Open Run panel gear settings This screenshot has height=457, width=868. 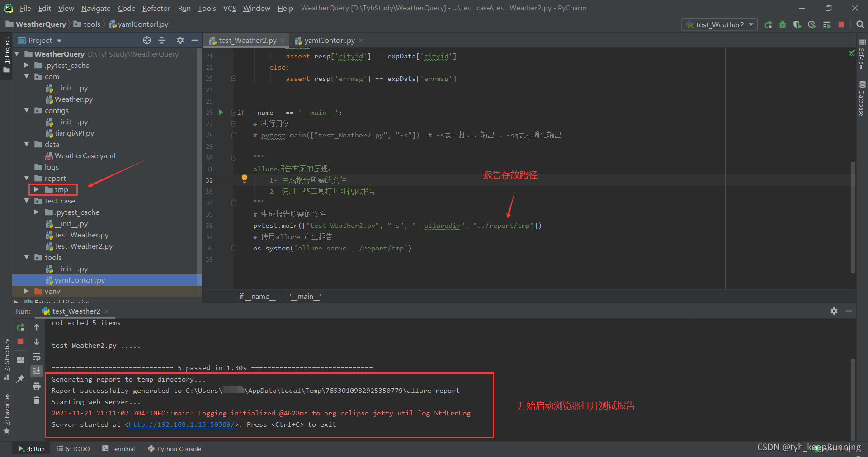(834, 311)
